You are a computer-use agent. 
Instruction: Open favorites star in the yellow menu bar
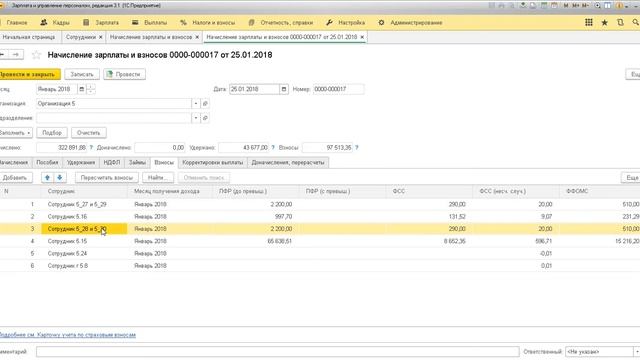[604, 23]
